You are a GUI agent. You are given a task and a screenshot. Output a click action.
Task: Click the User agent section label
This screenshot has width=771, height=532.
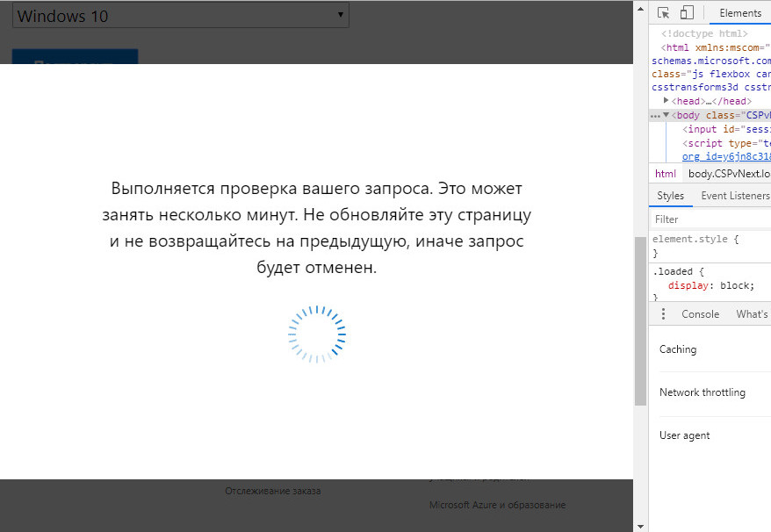click(684, 435)
